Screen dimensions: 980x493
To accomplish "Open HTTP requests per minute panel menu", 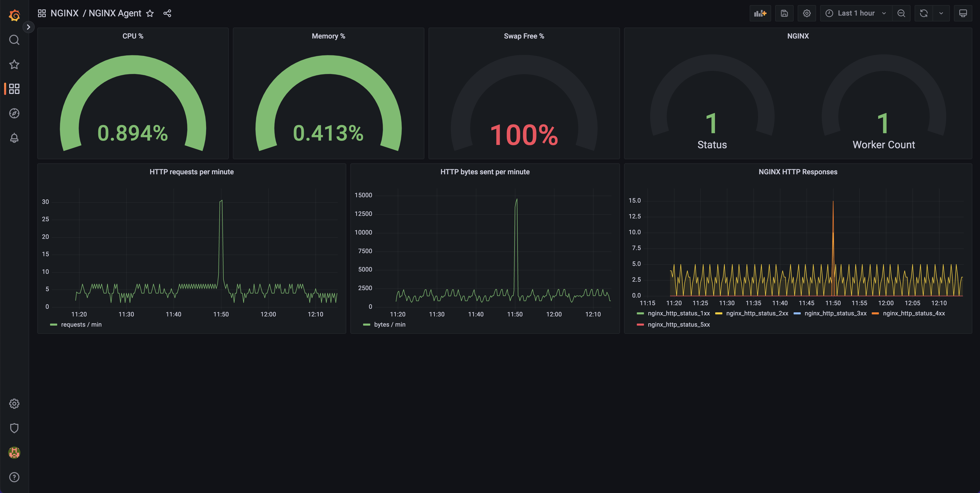I will click(191, 172).
